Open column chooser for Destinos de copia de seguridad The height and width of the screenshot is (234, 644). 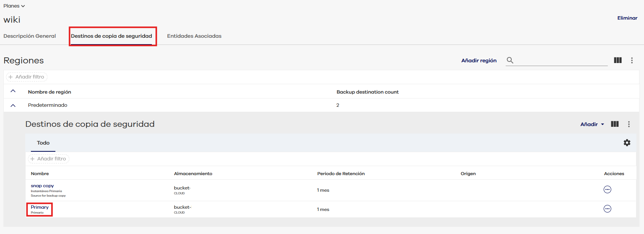coord(615,124)
